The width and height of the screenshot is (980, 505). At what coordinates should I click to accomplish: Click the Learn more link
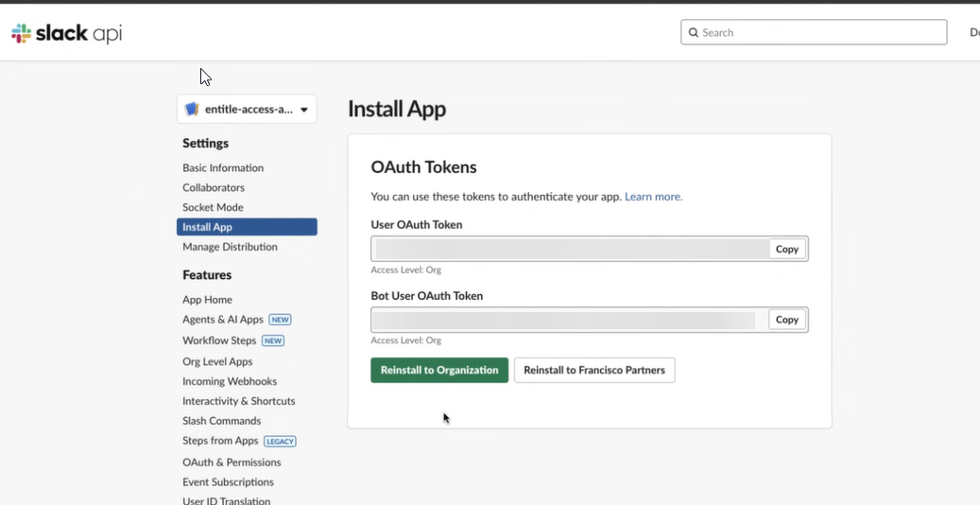[654, 197]
